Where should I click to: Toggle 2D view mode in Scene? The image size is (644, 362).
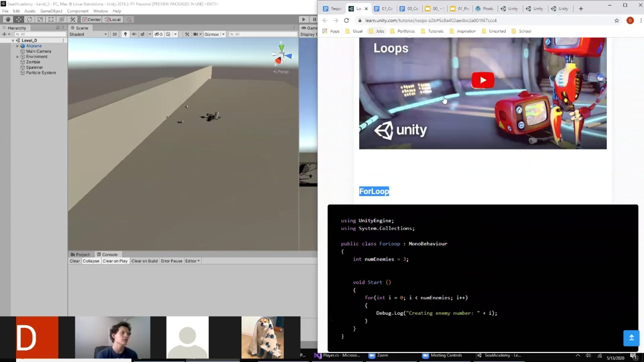click(x=115, y=34)
